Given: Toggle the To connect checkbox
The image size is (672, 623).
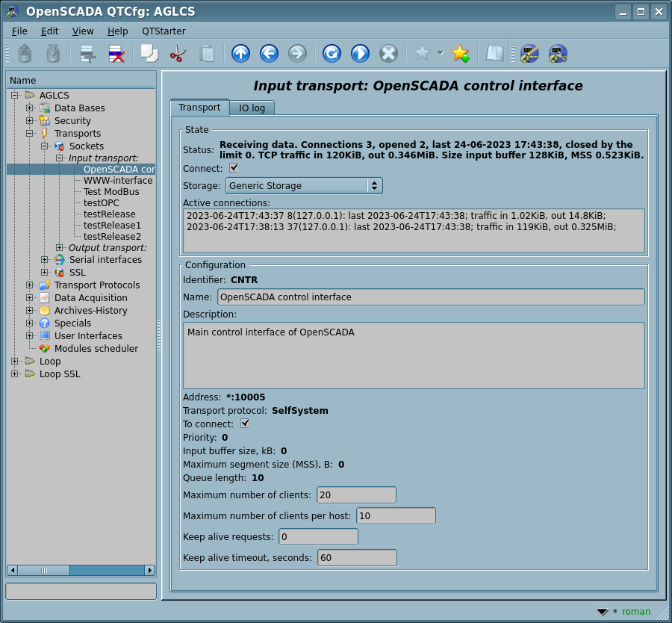Looking at the screenshot, I should click(245, 424).
